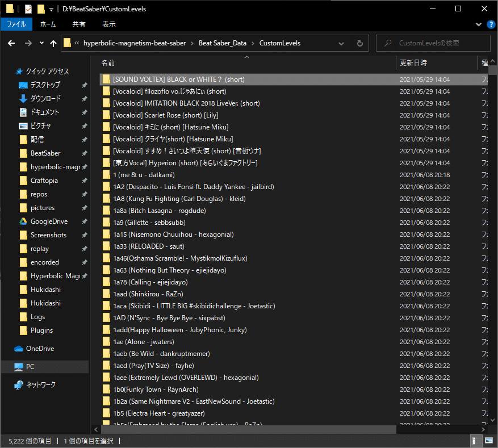This screenshot has height=448, width=498.
Task: Open the Plugins sidebar folder
Action: [x=41, y=330]
